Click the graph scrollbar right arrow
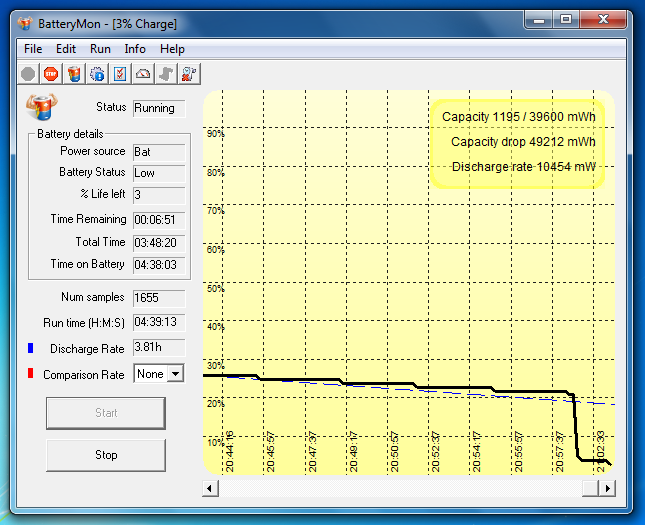 [608, 489]
